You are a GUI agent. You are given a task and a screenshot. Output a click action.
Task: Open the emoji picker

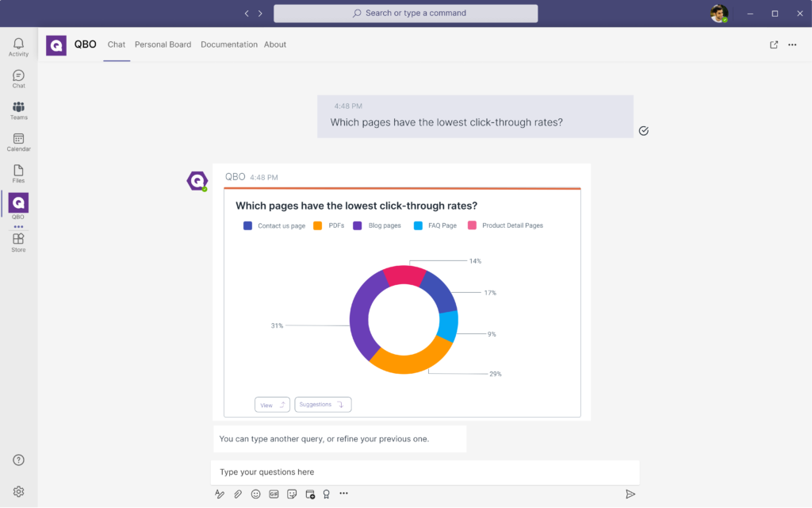pos(256,494)
